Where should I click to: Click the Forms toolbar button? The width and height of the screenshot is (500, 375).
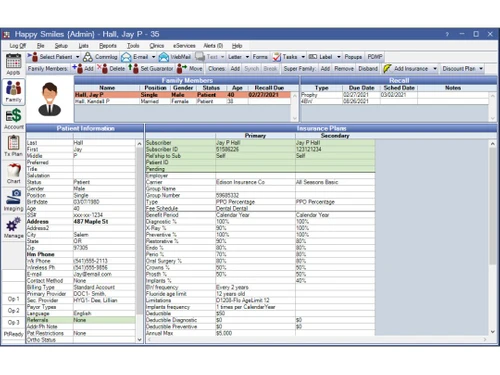pyautogui.click(x=260, y=57)
